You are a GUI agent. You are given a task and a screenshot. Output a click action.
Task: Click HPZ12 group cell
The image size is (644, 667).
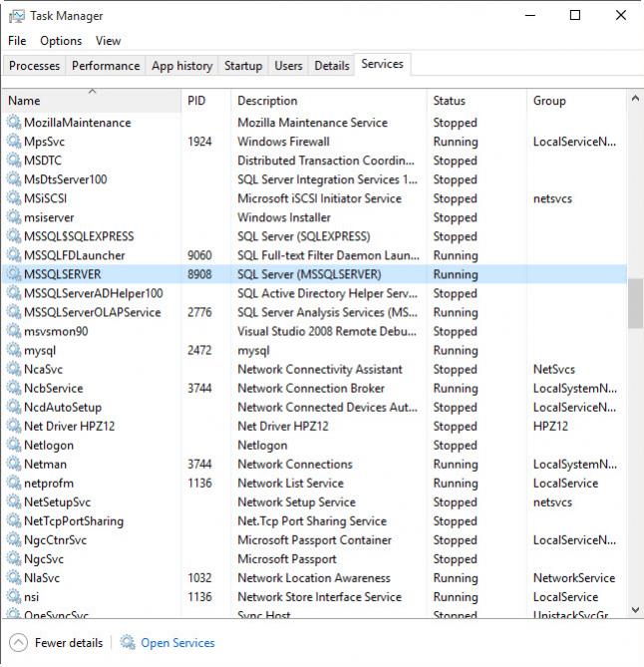click(550, 427)
